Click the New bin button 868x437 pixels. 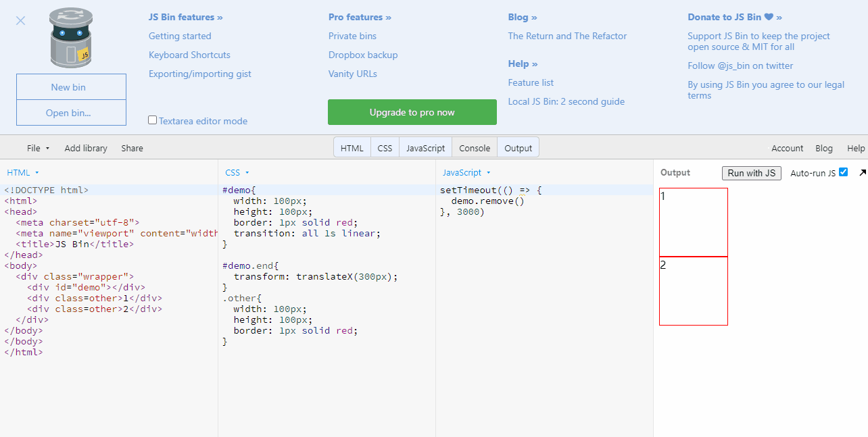tap(71, 87)
